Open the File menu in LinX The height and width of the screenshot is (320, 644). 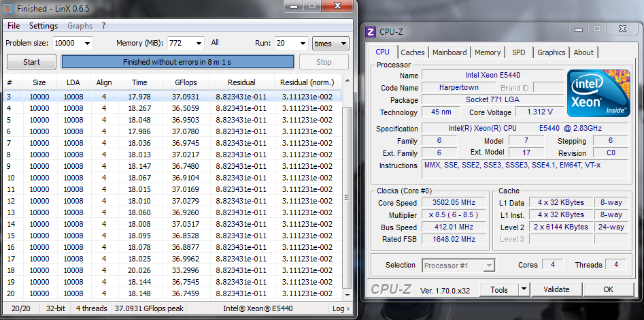[x=14, y=26]
